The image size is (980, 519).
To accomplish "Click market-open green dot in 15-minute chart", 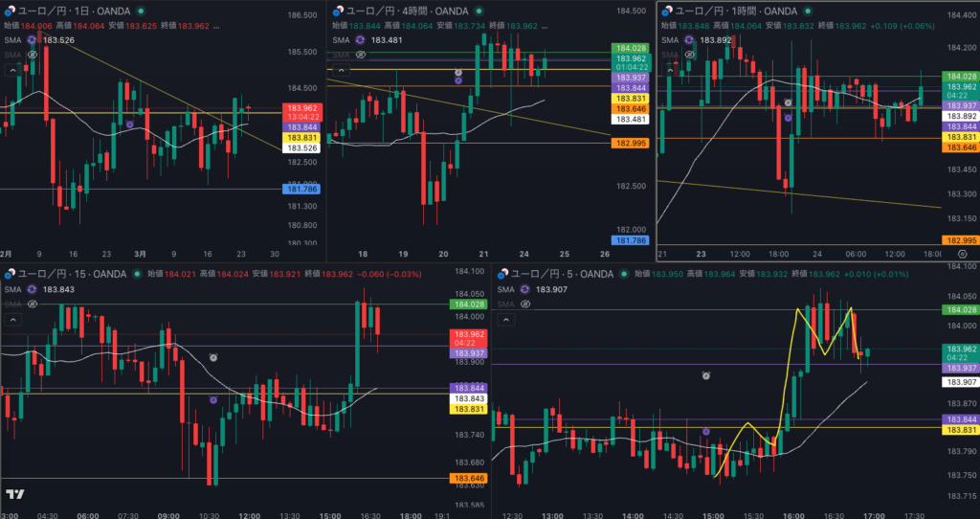I will pyautogui.click(x=138, y=275).
